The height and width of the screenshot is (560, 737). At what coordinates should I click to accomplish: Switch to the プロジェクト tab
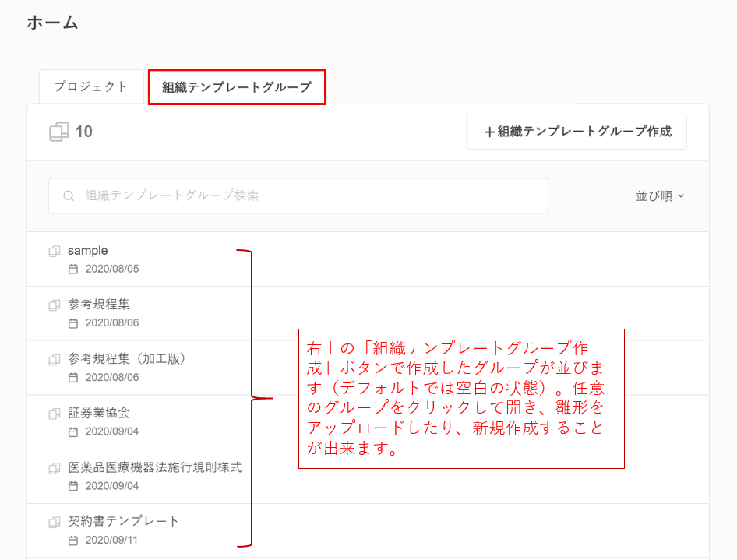pos(91,87)
